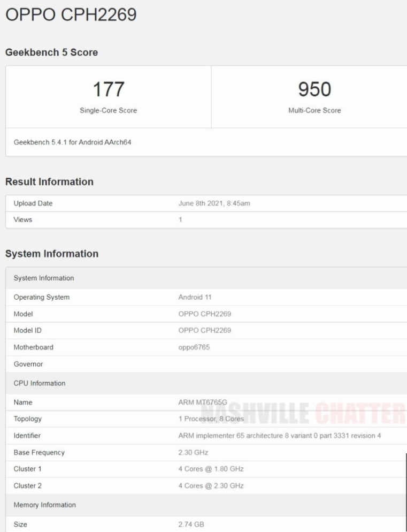The width and height of the screenshot is (407, 532).
Task: Click the Views row label
Action: point(22,219)
